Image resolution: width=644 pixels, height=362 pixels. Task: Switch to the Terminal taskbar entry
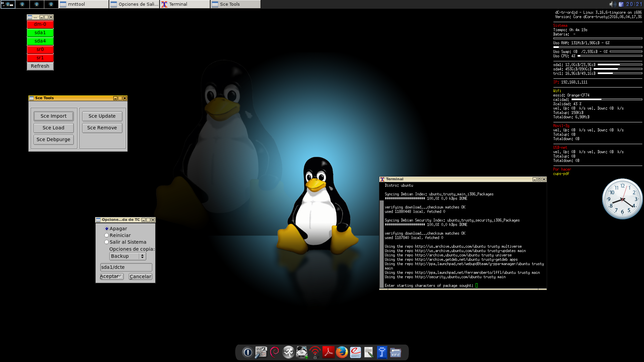185,4
